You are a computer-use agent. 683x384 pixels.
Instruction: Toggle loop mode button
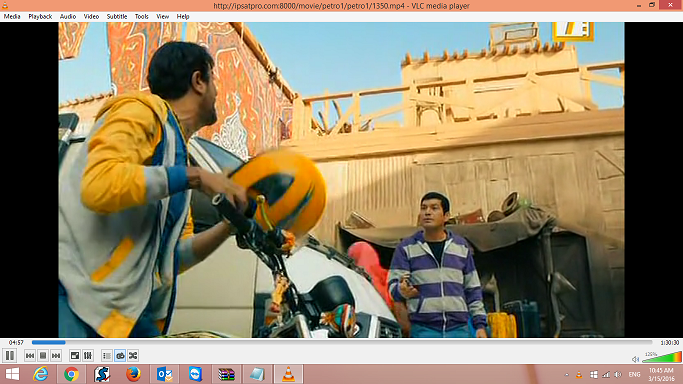tap(120, 356)
